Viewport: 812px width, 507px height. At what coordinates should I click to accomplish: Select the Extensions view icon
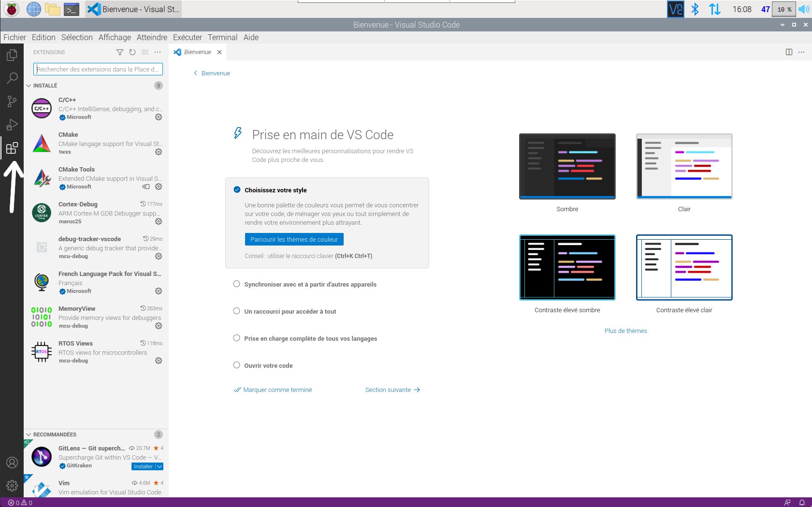coord(12,148)
